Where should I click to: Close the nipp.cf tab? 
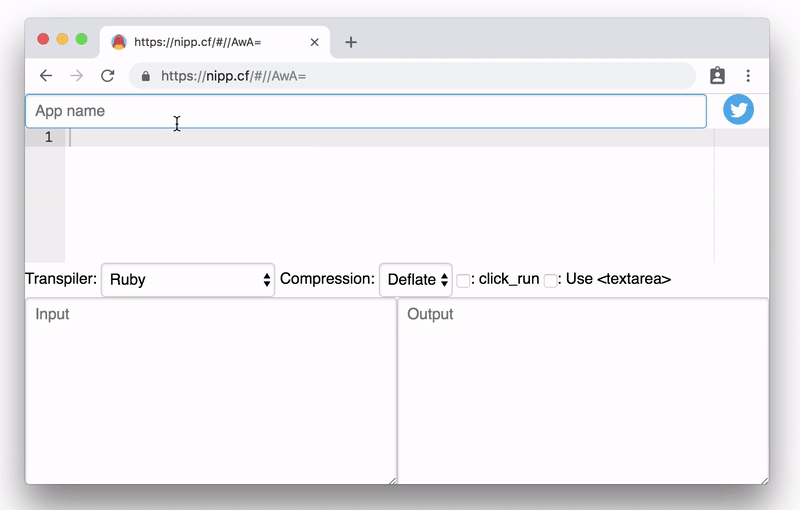(x=315, y=43)
